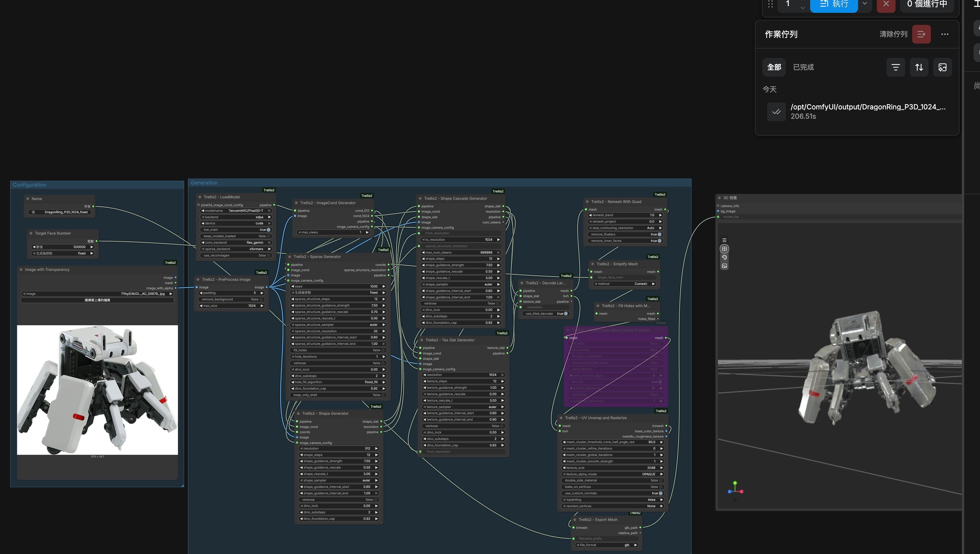Click the 選擇要上傳的檔案 upload button
The height and width of the screenshot is (554, 980).
click(97, 300)
